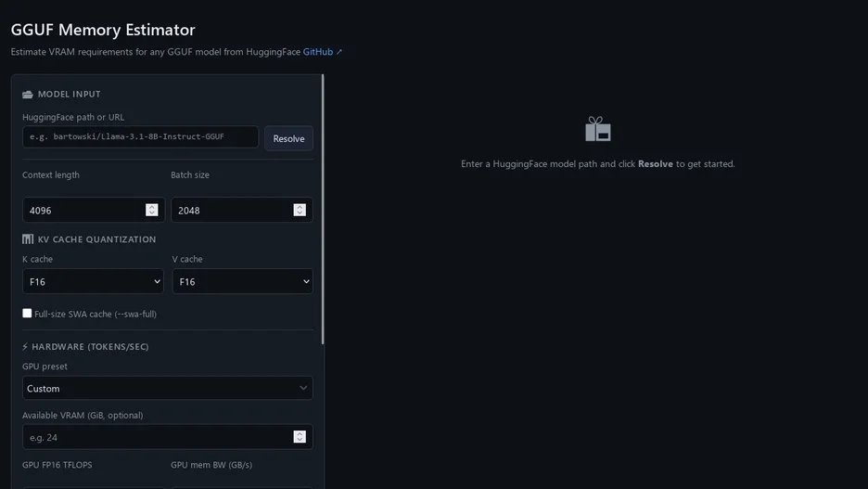Click the Resolve button
The image size is (868, 489).
288,138
